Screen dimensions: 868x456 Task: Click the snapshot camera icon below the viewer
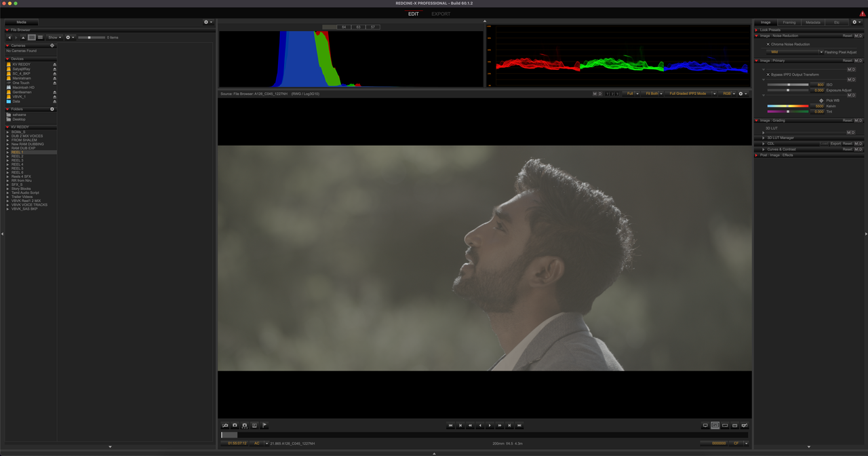click(x=235, y=425)
